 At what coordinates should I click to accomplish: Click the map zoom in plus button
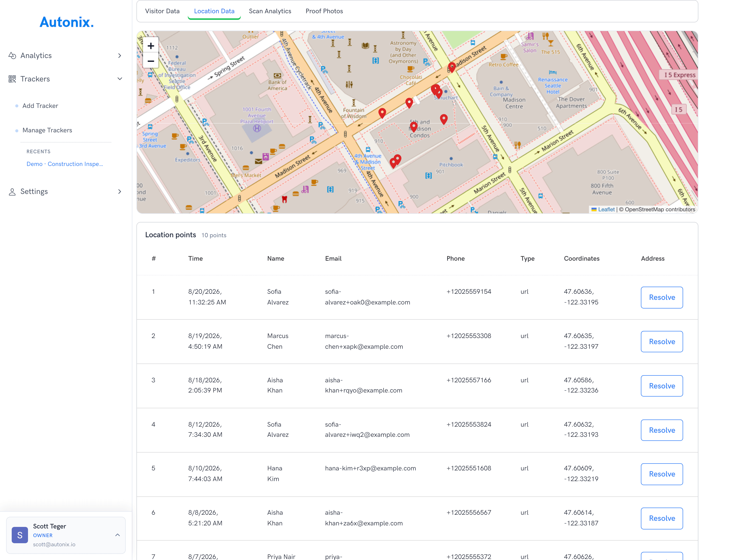[x=151, y=46]
